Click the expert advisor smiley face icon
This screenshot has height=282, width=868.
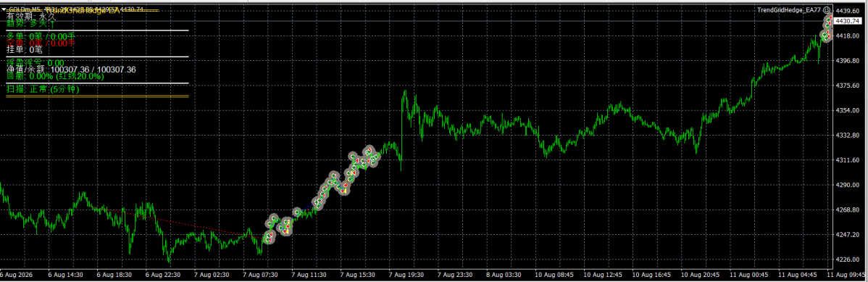point(827,9)
